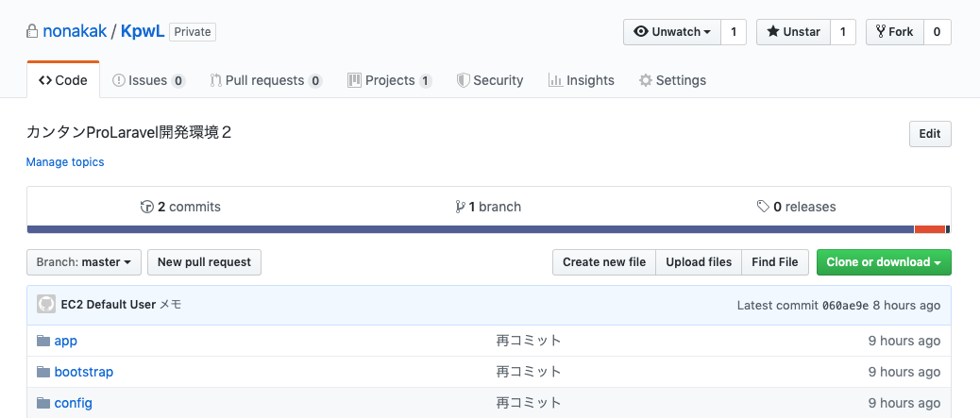Click the purple language bar segment
The width and height of the screenshot is (980, 418).
(470, 229)
